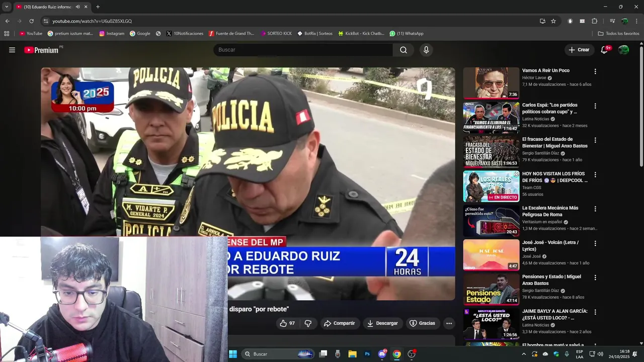This screenshot has width=644, height=362.
Task: Open SORTEO KICK bookmark
Action: point(276,34)
